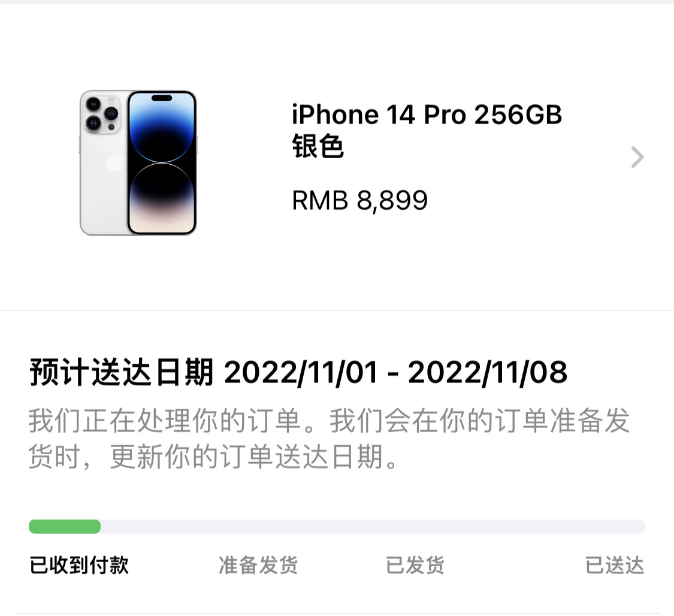Tap the 更新你的订单送达日期 text line
The height and width of the screenshot is (616, 674).
246,456
